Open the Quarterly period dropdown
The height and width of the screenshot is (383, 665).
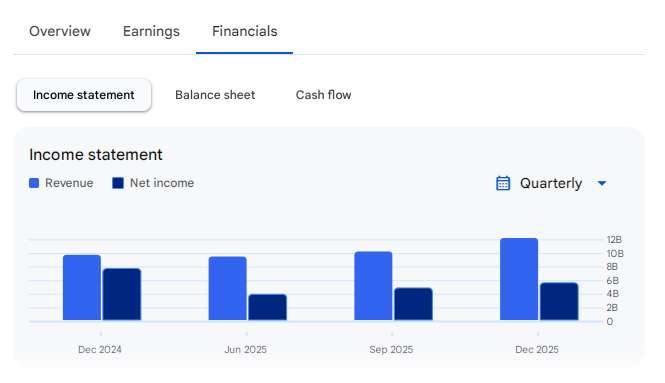[x=551, y=183]
